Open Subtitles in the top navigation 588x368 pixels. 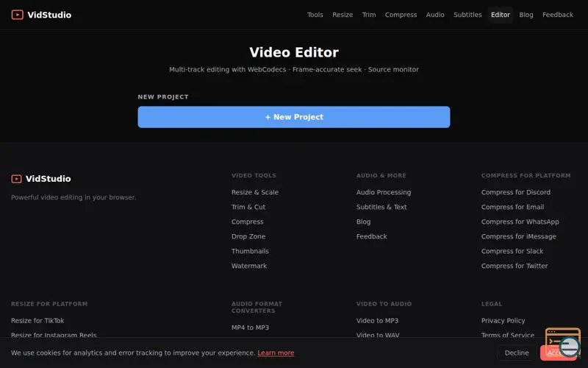[467, 15]
